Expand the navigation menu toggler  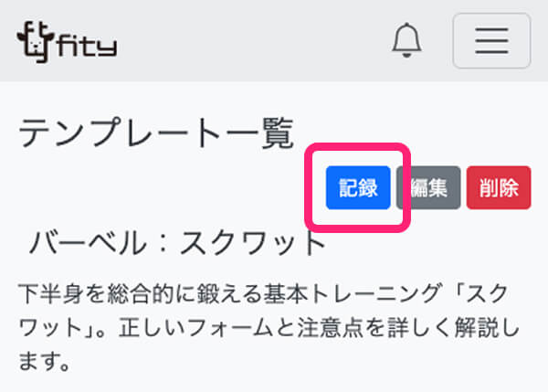tap(491, 40)
